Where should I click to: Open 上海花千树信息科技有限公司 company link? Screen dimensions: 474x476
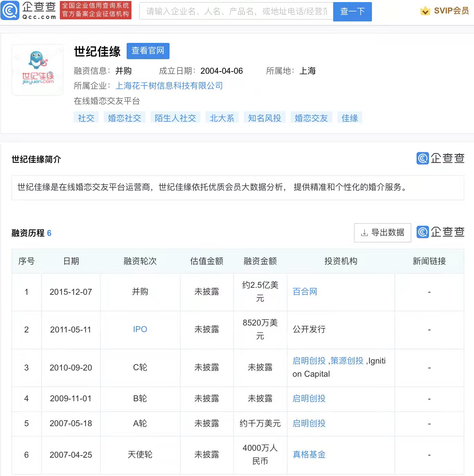169,86
